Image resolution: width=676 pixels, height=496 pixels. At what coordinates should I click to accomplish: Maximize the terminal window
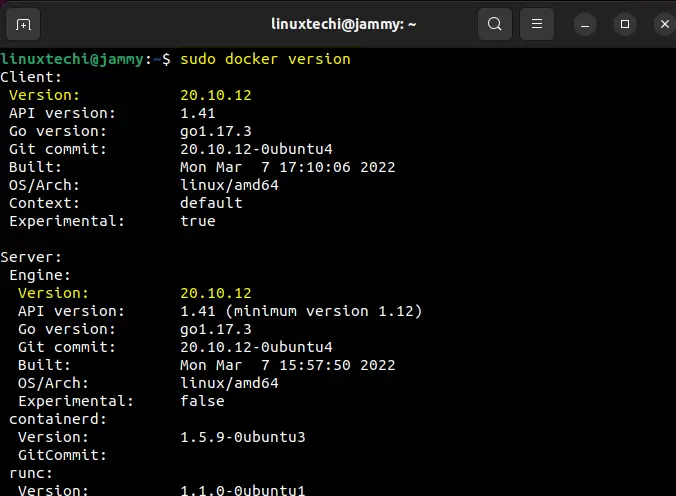[x=625, y=25]
